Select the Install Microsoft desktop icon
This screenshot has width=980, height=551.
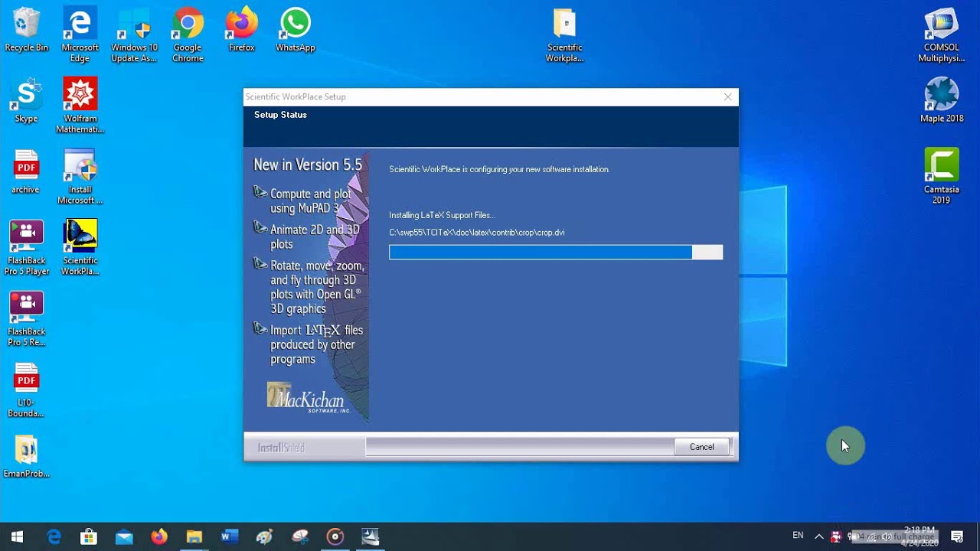pyautogui.click(x=80, y=177)
